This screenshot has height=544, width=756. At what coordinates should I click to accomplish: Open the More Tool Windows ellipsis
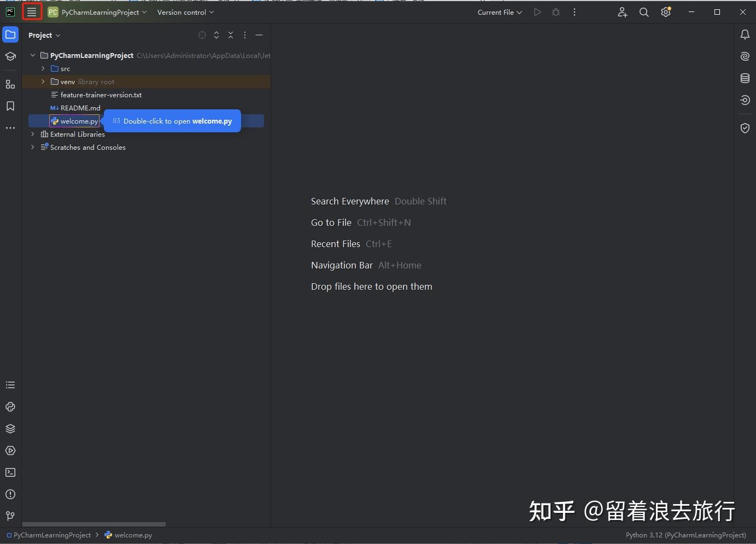coord(10,128)
